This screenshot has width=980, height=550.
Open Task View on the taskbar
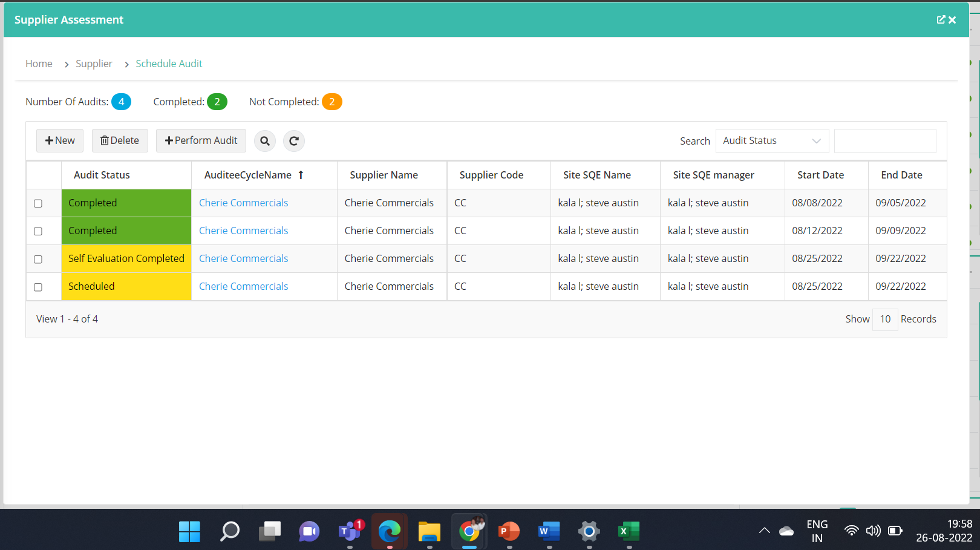tap(269, 532)
